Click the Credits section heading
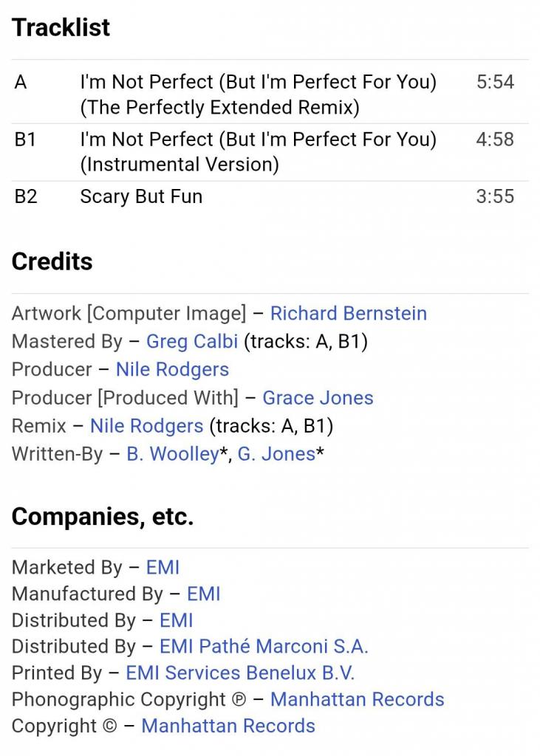 52,261
